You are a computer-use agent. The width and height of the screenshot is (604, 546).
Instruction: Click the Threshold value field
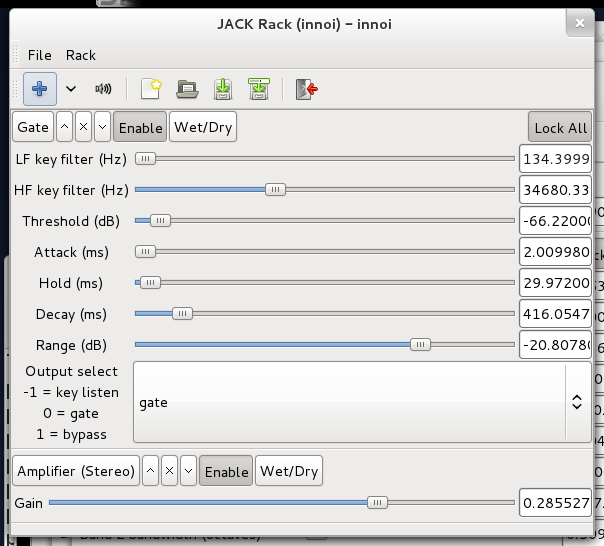click(555, 221)
